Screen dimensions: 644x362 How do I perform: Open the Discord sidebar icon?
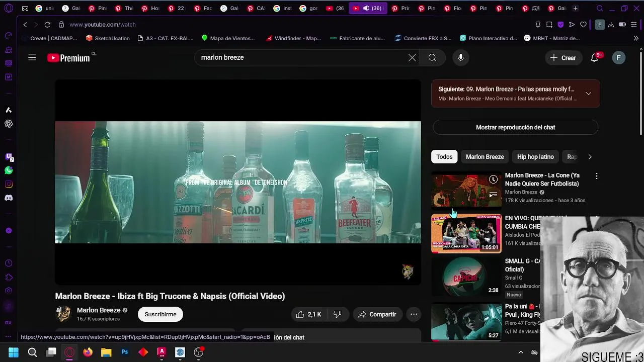(x=9, y=198)
